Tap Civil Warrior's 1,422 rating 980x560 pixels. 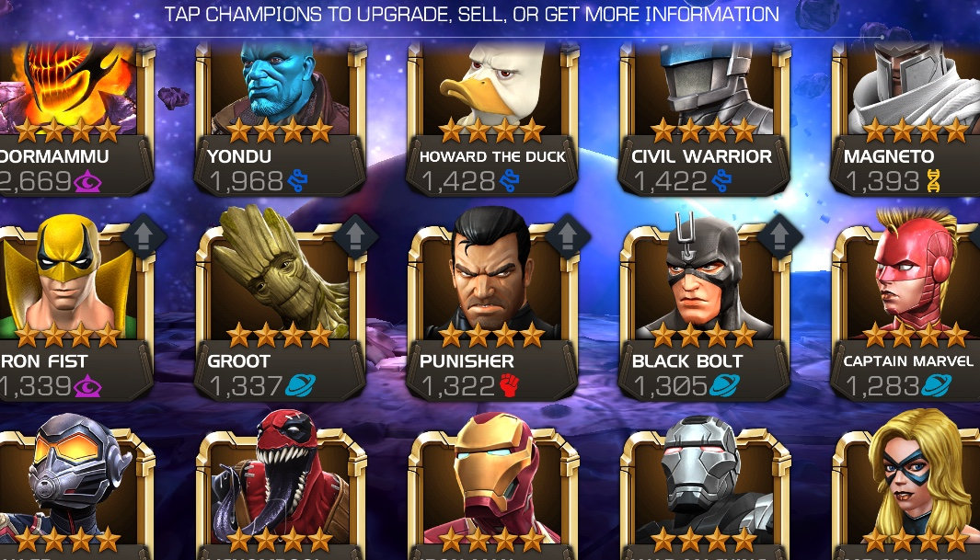pyautogui.click(x=670, y=182)
